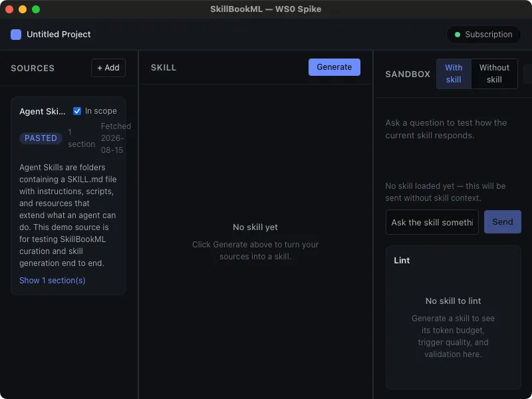Viewport: 532px width, 399px height.
Task: Minimize window using yellow button
Action: [23, 9]
